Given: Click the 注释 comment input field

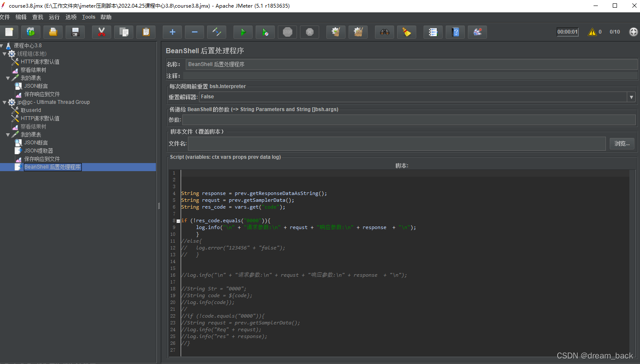Looking at the screenshot, I should click(410, 76).
